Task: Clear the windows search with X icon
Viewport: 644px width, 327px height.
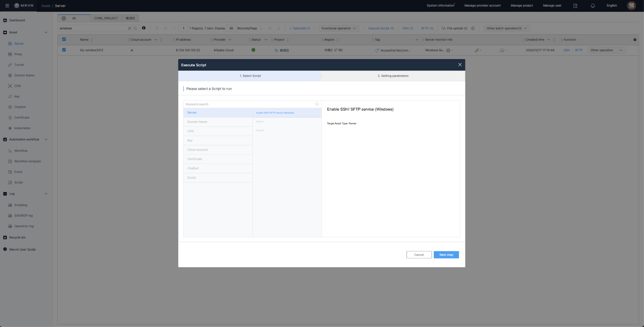Action: [129, 28]
